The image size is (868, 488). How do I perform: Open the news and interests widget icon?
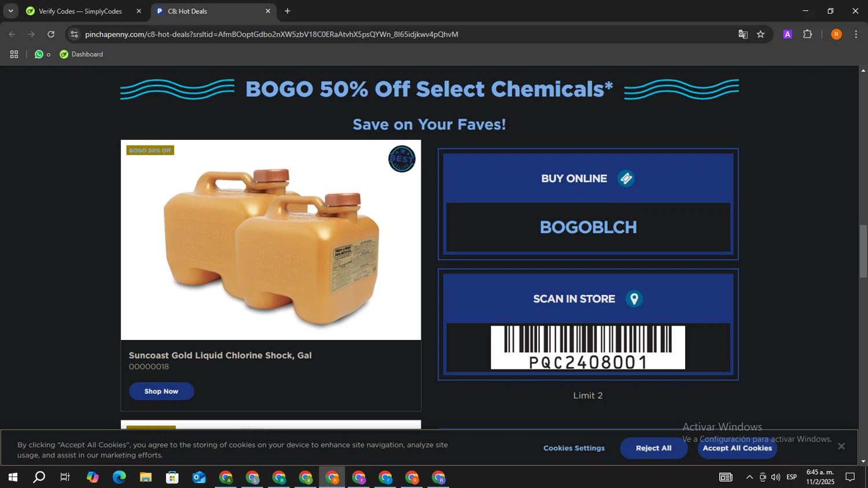coord(726,478)
